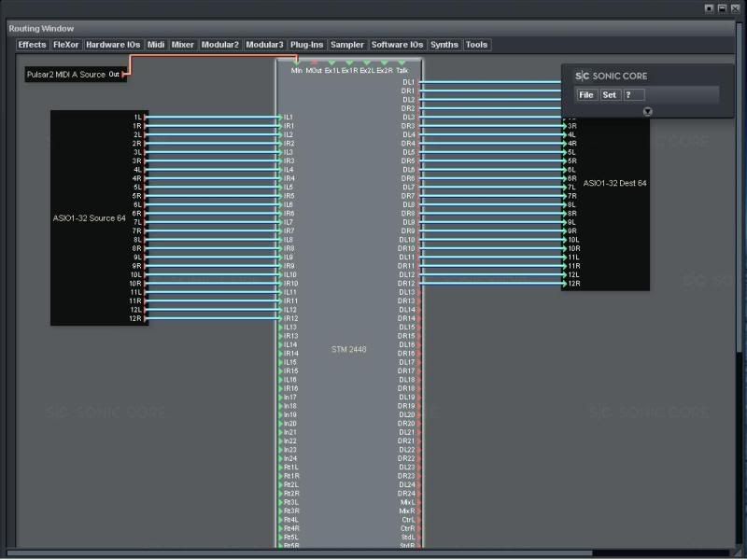Click the Rt4L return pin on STM 2448
Screen dimensions: 747x560
pos(281,520)
